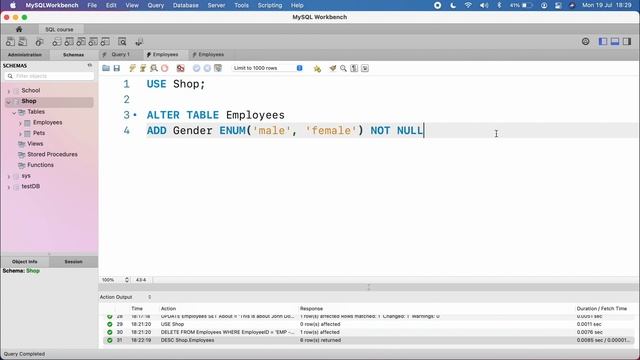This screenshot has height=360, width=640.
Task: Click the Schemas panel refresh icon
Action: click(x=90, y=65)
